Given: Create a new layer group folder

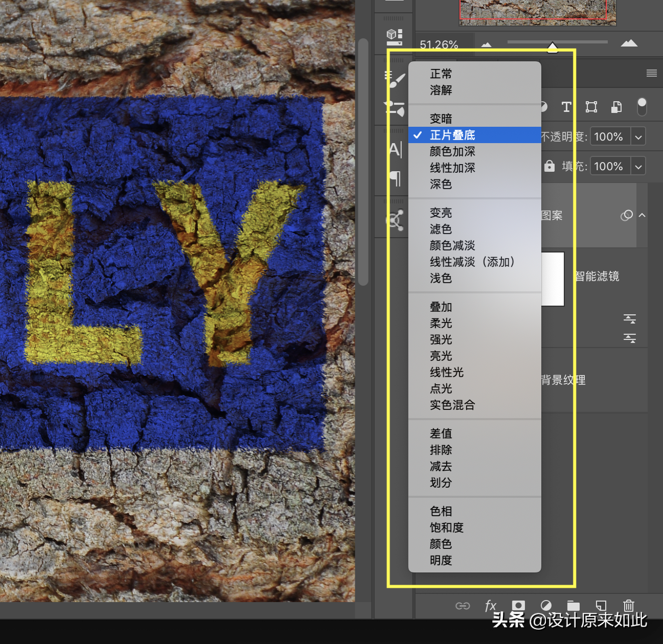Looking at the screenshot, I should [x=574, y=606].
